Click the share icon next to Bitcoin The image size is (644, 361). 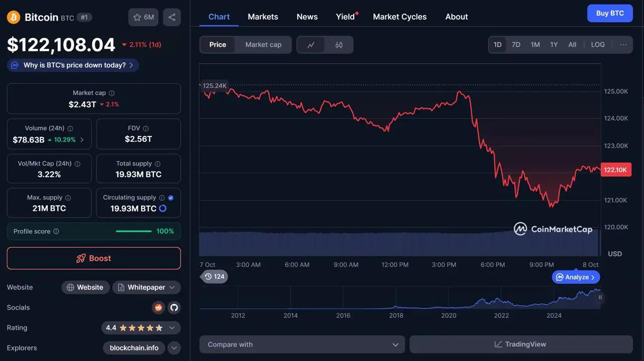point(172,17)
